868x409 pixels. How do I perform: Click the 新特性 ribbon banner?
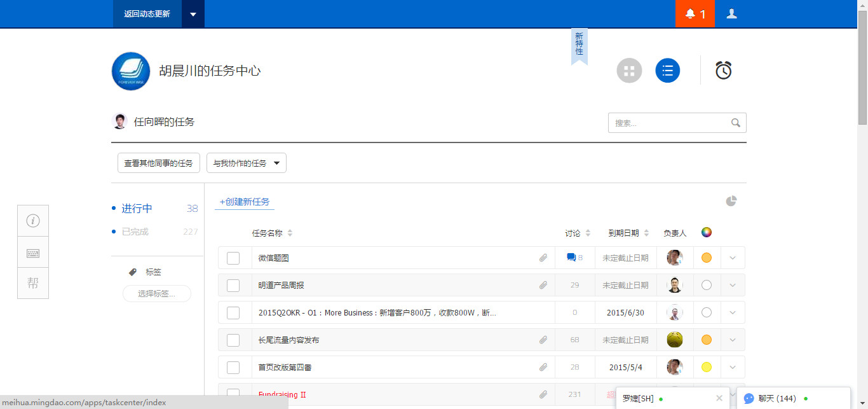tap(579, 46)
